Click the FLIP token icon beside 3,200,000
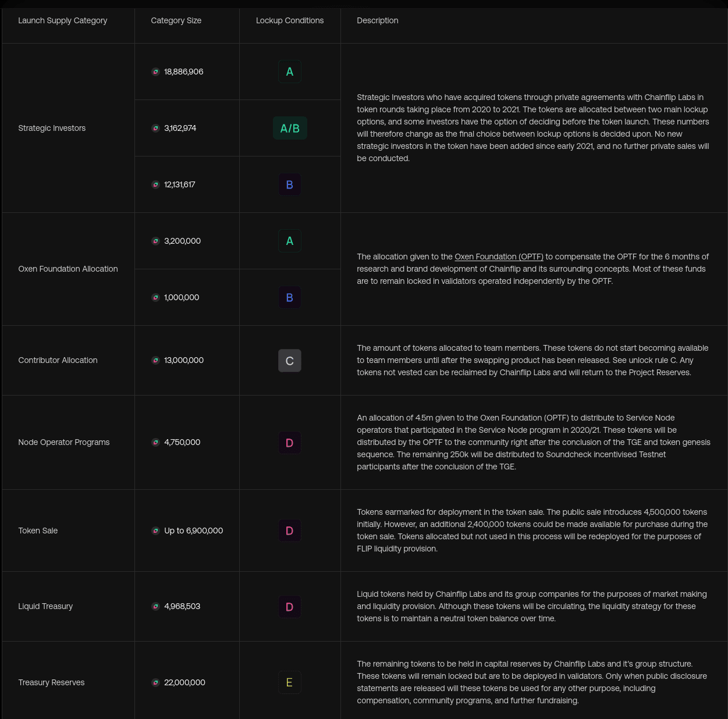The height and width of the screenshot is (719, 728). click(155, 241)
